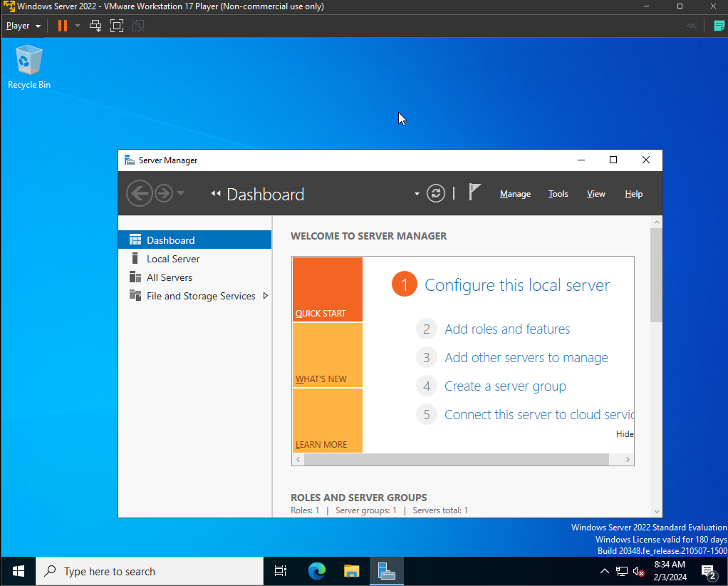The width and height of the screenshot is (728, 586).
Task: Select All Servers in the navigation pane
Action: coord(194,277)
